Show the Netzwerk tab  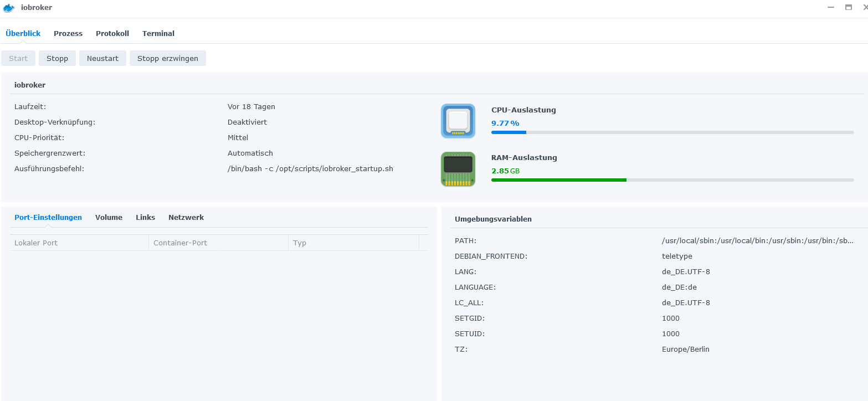point(186,217)
